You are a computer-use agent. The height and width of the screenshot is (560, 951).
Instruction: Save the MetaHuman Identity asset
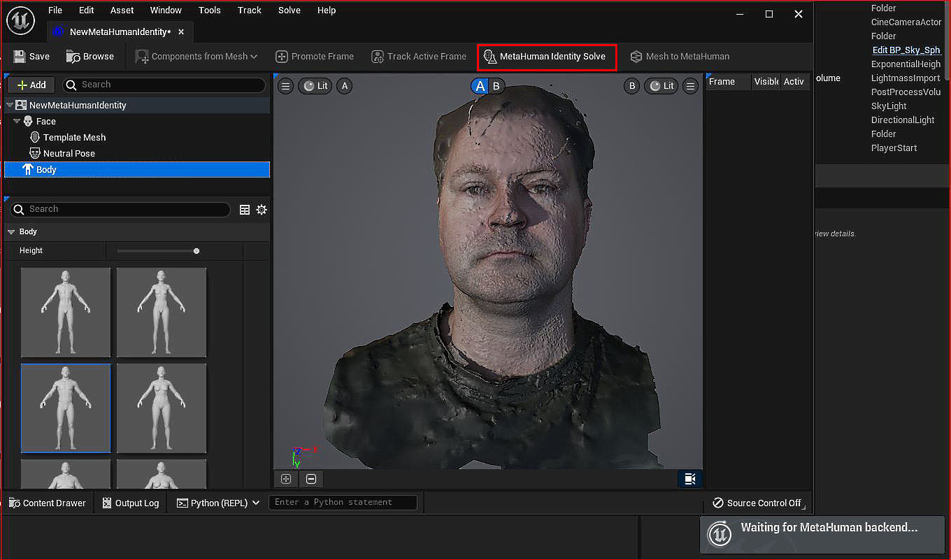pyautogui.click(x=31, y=57)
